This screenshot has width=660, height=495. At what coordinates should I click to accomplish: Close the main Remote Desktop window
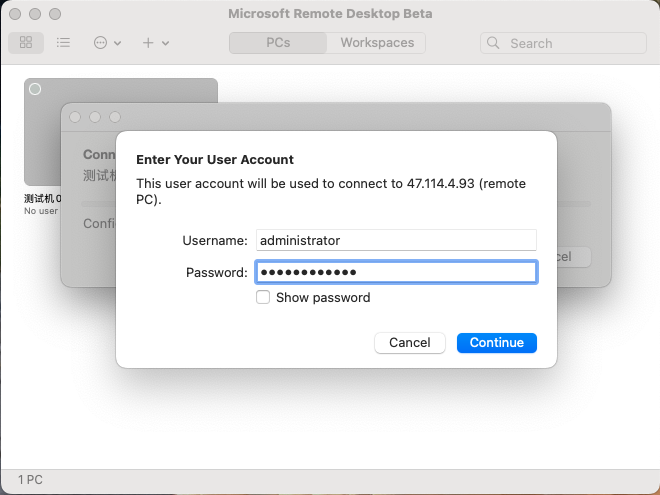pos(15,14)
